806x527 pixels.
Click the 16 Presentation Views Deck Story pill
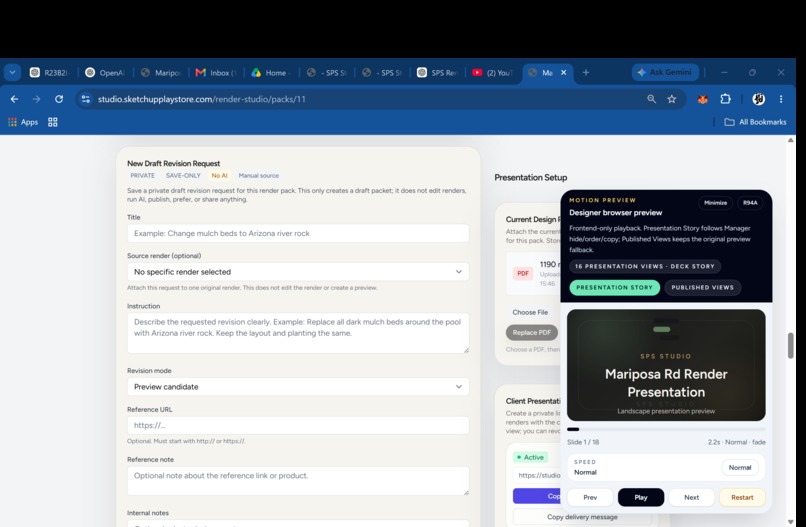[645, 266]
